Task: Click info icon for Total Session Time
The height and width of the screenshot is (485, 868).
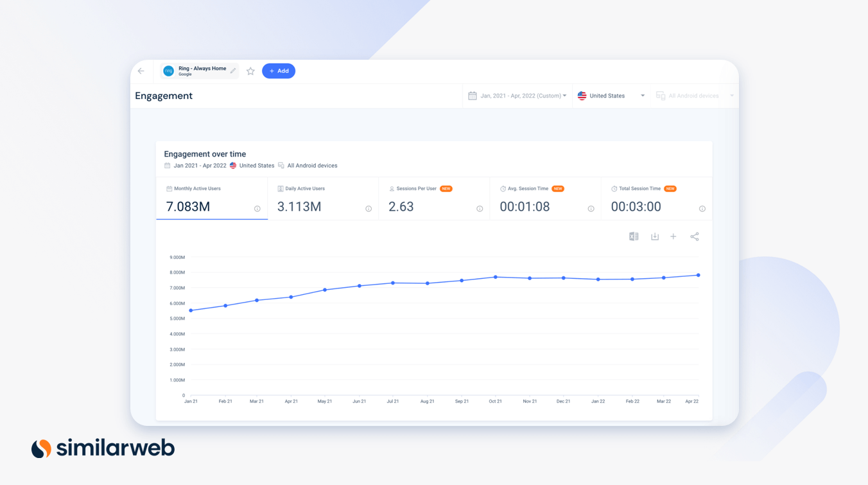Action: (x=702, y=209)
